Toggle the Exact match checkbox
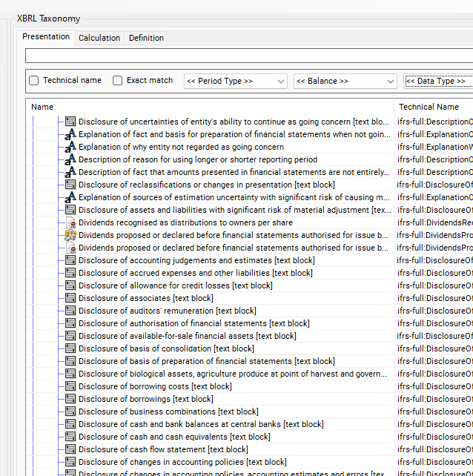The image size is (473, 476). coord(118,81)
